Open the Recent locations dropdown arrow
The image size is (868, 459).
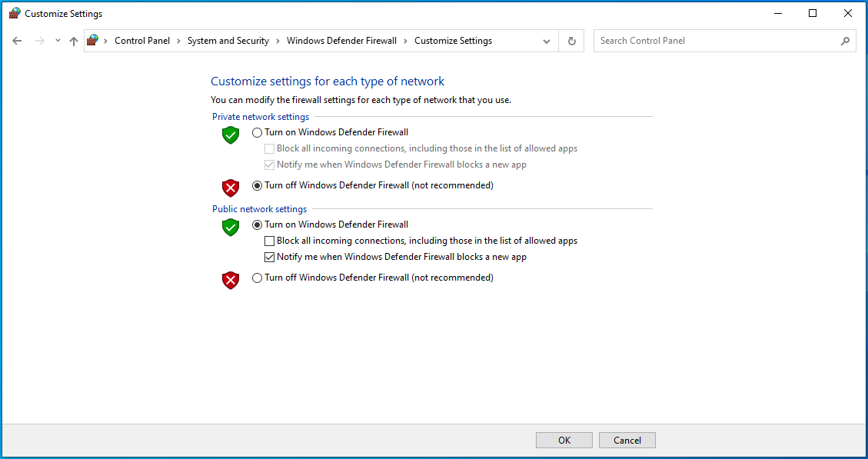coord(58,41)
